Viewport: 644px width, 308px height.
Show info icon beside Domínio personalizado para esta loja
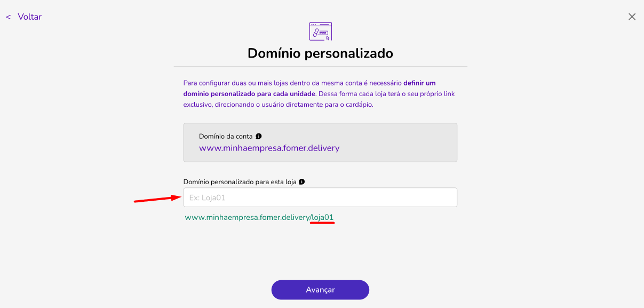click(x=302, y=181)
